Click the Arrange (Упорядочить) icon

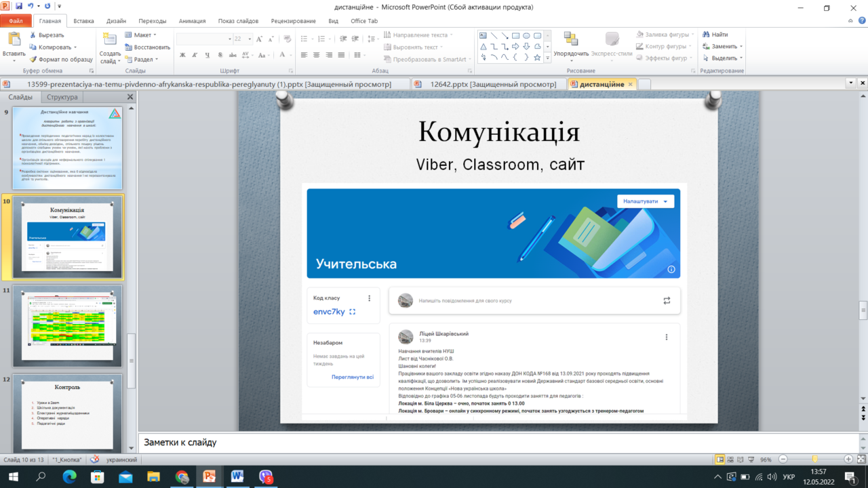(571, 39)
